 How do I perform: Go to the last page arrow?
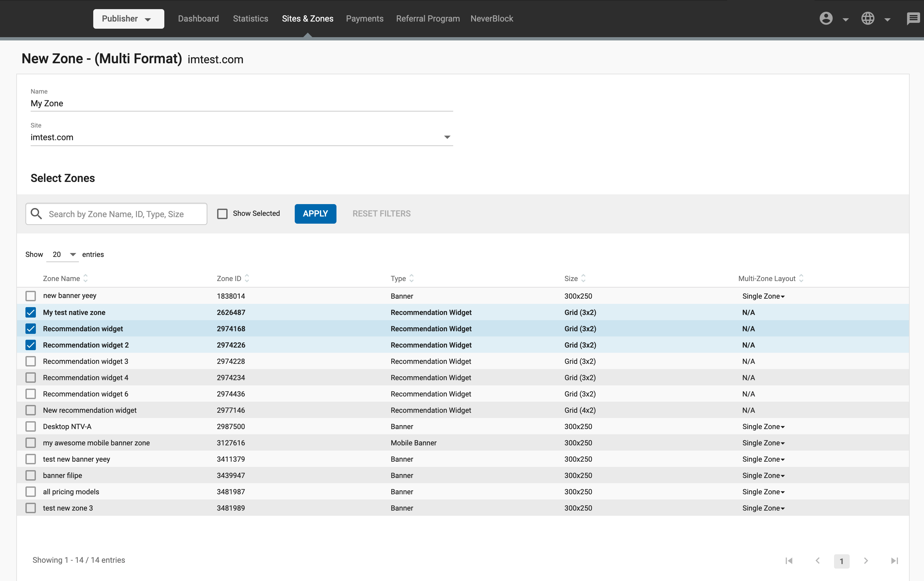894,561
